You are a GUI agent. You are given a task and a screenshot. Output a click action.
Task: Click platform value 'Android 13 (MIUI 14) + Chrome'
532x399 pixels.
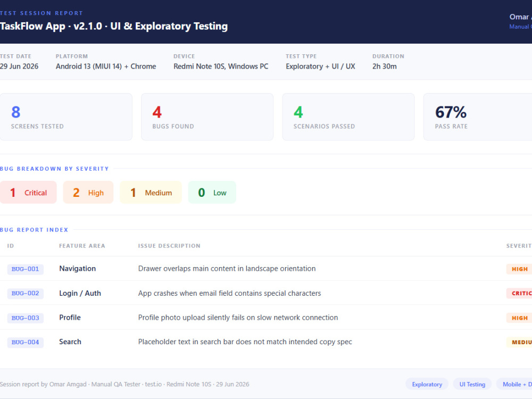point(106,66)
